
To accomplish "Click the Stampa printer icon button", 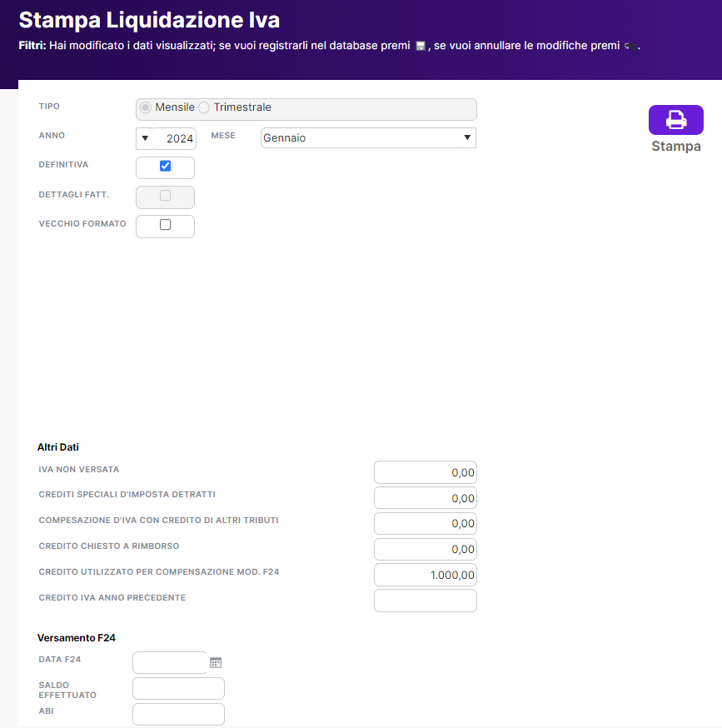I will 675,120.
